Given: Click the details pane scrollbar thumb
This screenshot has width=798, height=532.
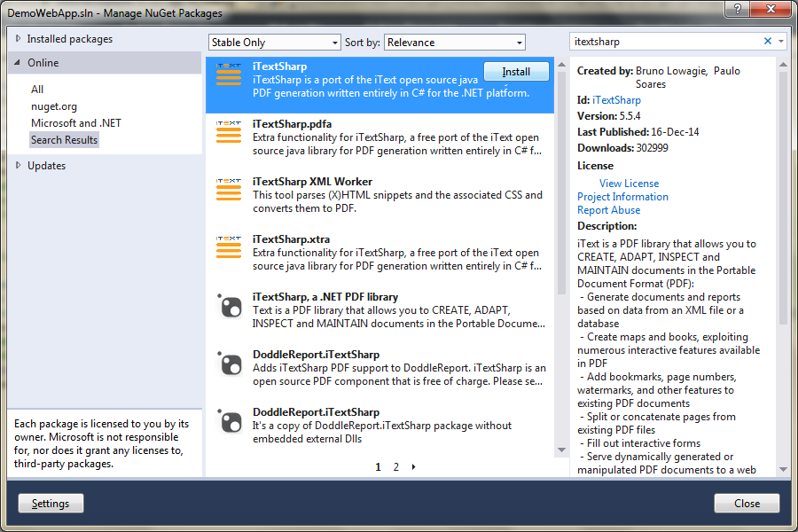Looking at the screenshot, I should coord(783,198).
